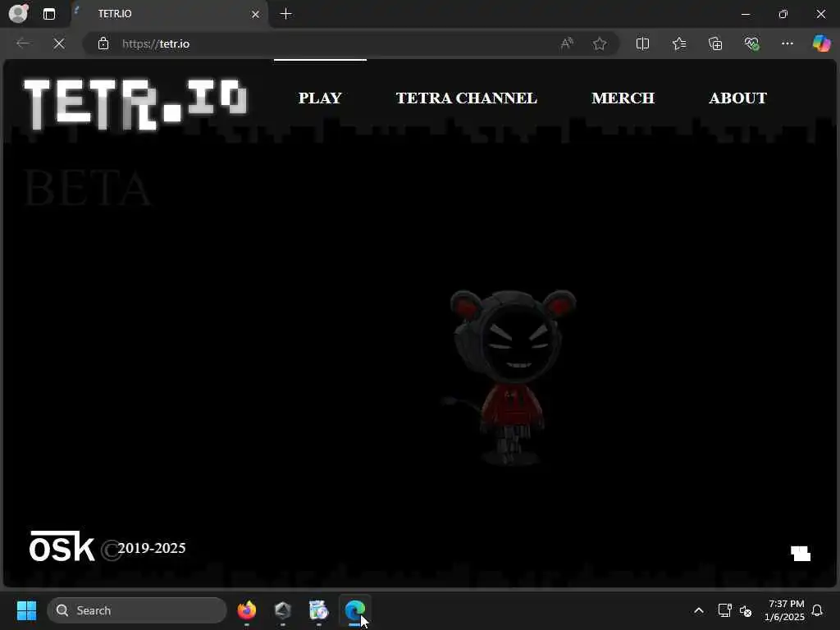Open a new tab with plus button
Image resolution: width=840 pixels, height=630 pixels.
tap(286, 14)
